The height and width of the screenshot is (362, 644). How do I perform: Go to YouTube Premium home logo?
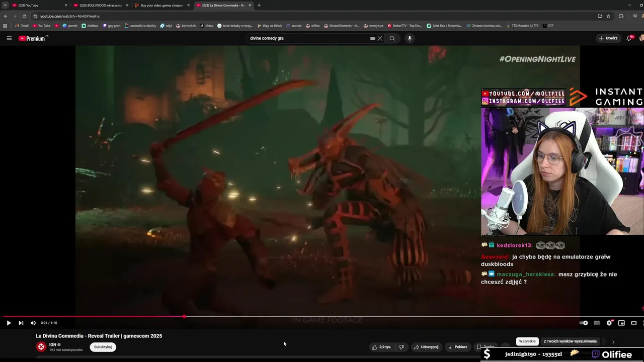click(33, 38)
